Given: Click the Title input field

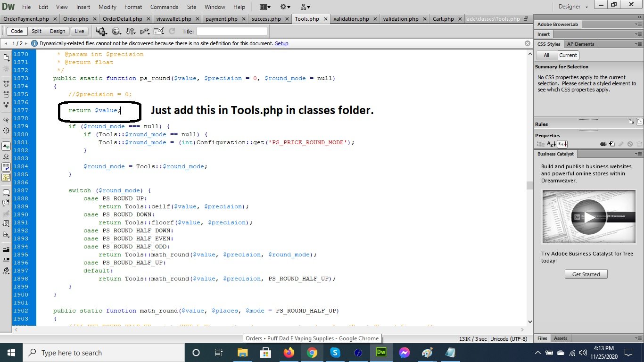Looking at the screenshot, I should [x=232, y=31].
